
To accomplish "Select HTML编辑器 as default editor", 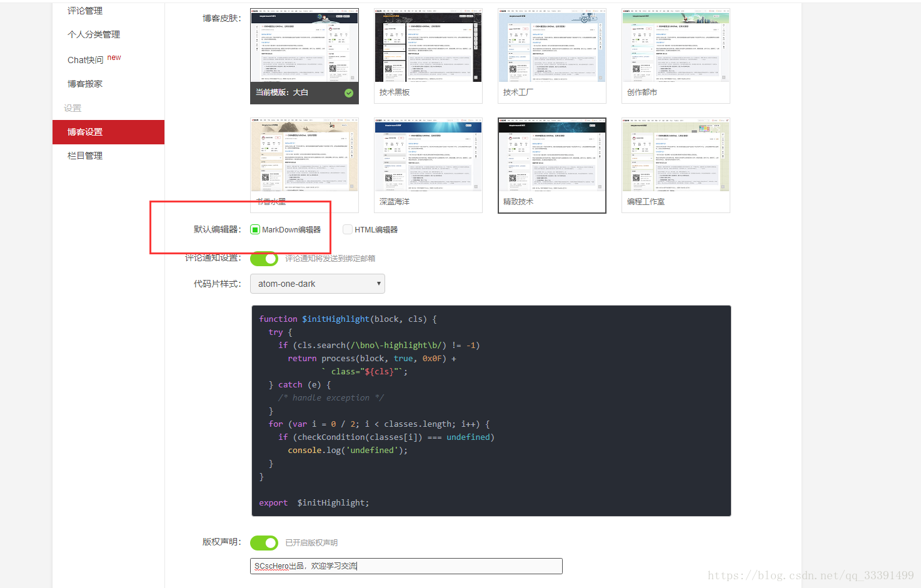I will (x=348, y=229).
